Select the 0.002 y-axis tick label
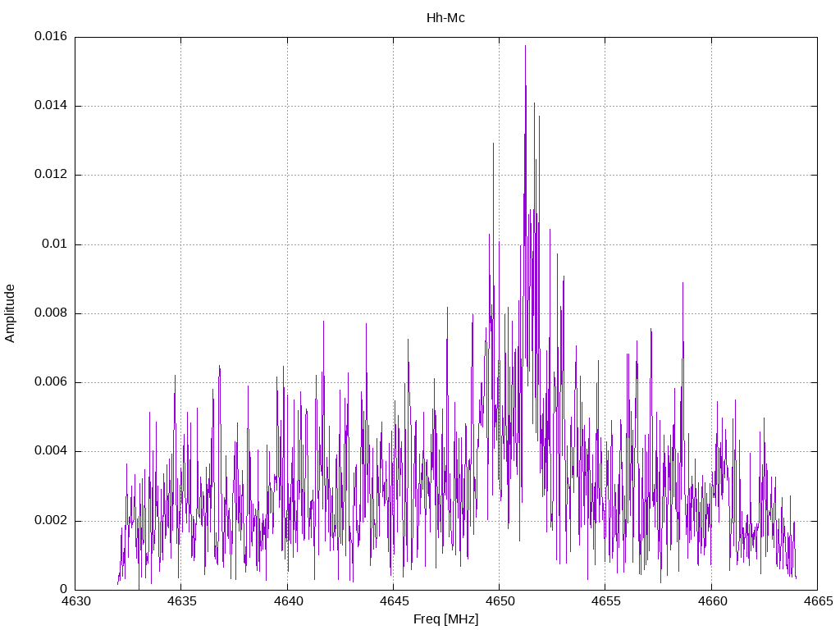840x630 pixels. (x=51, y=521)
